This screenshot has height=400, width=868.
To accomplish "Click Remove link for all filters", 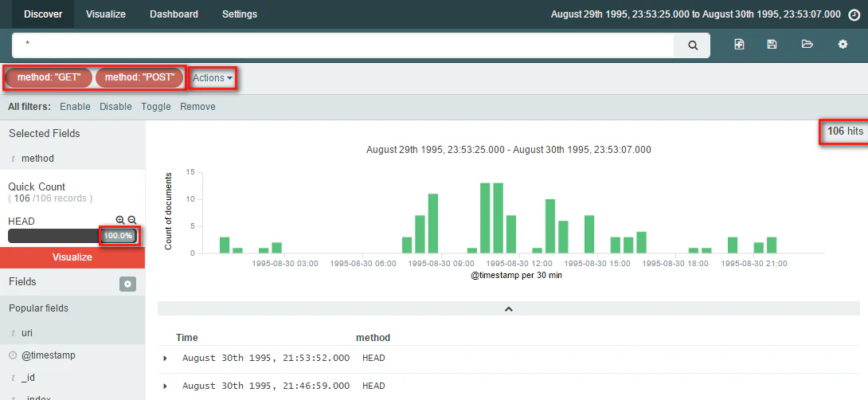I will 197,106.
